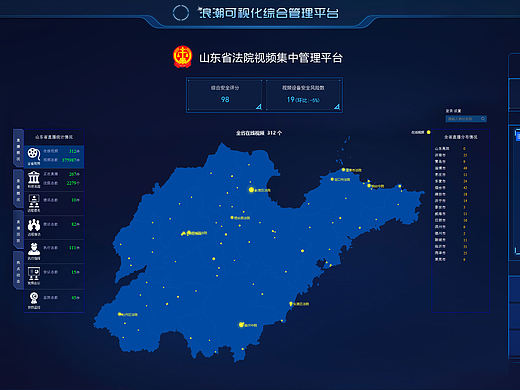This screenshot has width=520, height=390.
Task: Click the circular loader icon in header
Action: (x=181, y=13)
